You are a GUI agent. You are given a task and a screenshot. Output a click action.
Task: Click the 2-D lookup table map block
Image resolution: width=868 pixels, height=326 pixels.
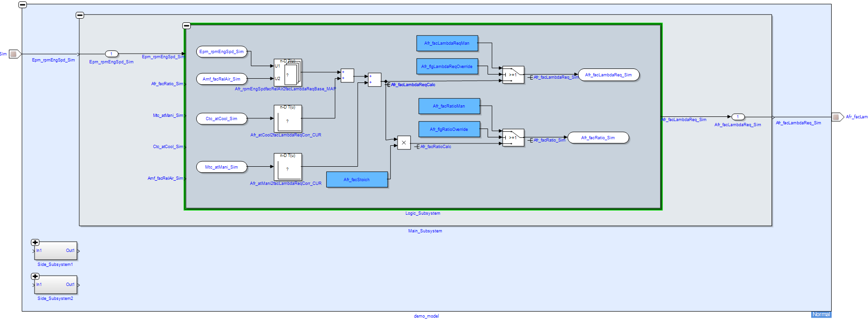tap(288, 72)
